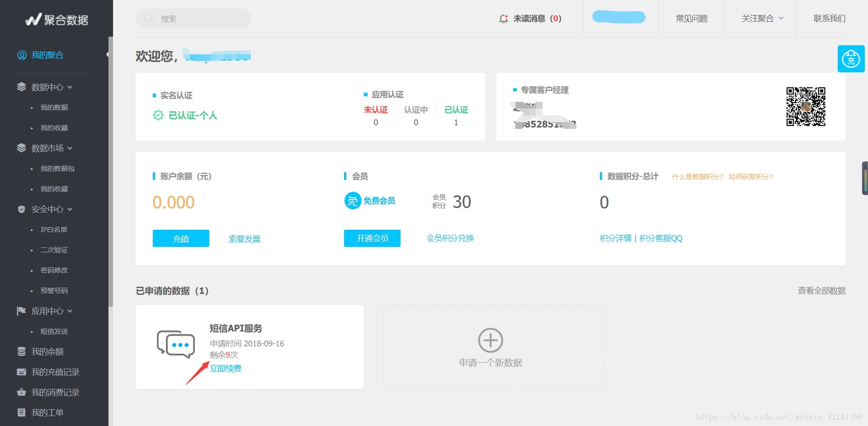Open 积分客服QQ link

[661, 238]
